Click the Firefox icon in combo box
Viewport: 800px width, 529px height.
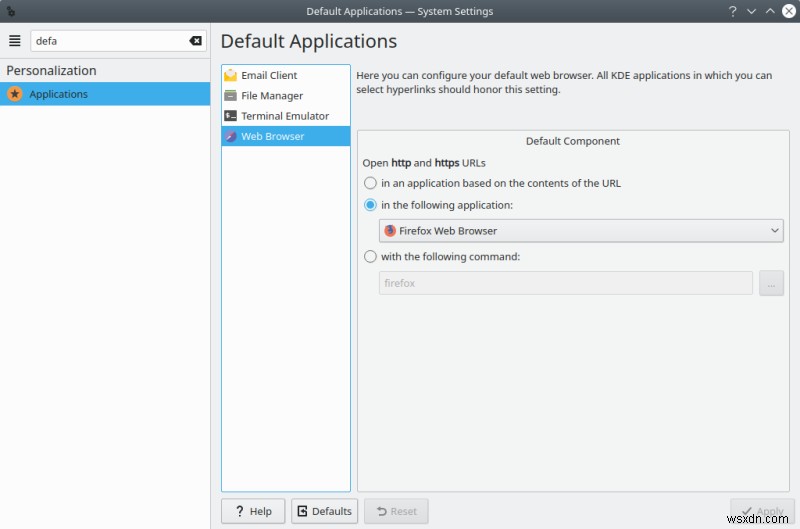pyautogui.click(x=390, y=231)
